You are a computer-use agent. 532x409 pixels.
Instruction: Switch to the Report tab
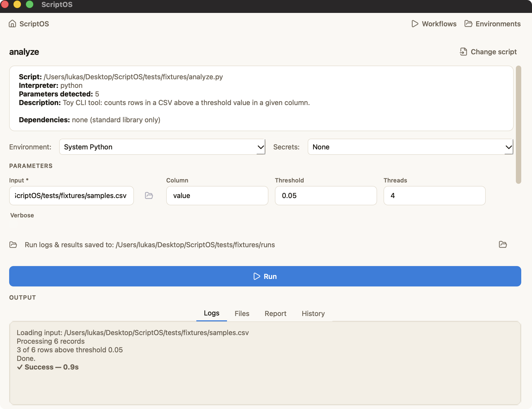tap(275, 314)
